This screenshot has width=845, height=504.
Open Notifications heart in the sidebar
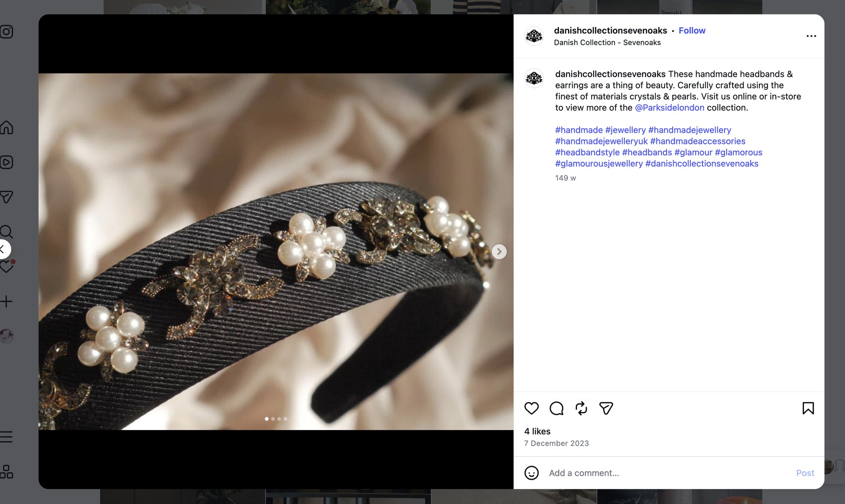pos(6,266)
